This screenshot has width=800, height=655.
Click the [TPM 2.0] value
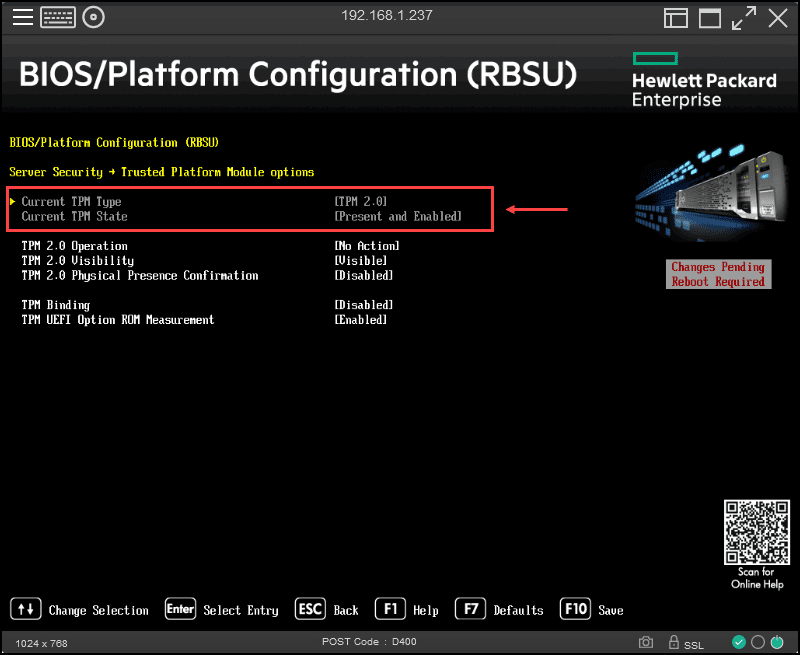pyautogui.click(x=361, y=201)
